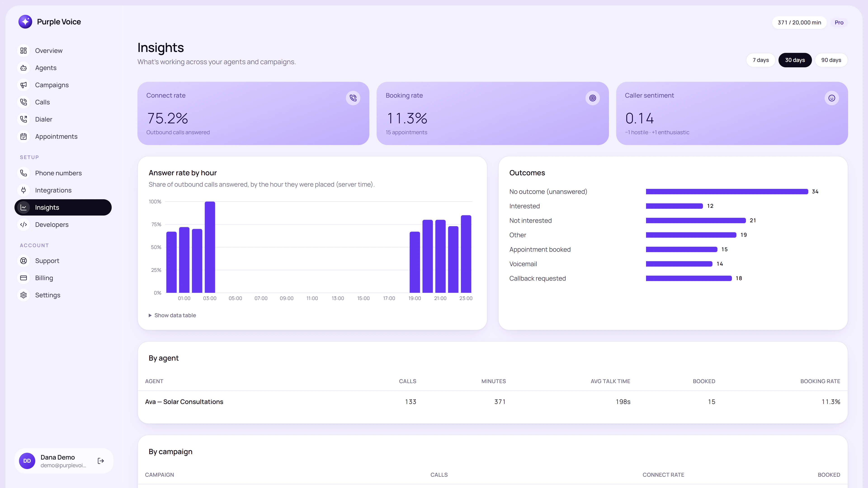This screenshot has width=868, height=488.
Task: Click the Calls phone icon
Action: [x=24, y=102]
